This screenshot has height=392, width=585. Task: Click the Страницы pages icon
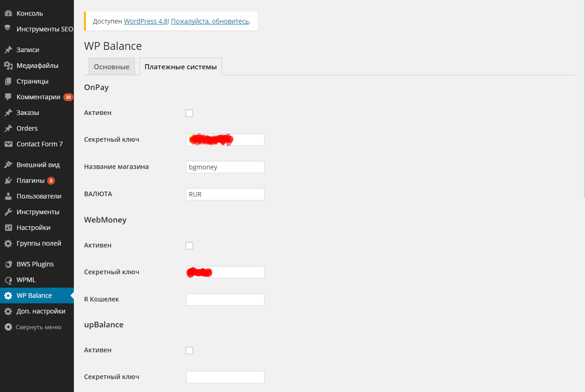point(8,81)
